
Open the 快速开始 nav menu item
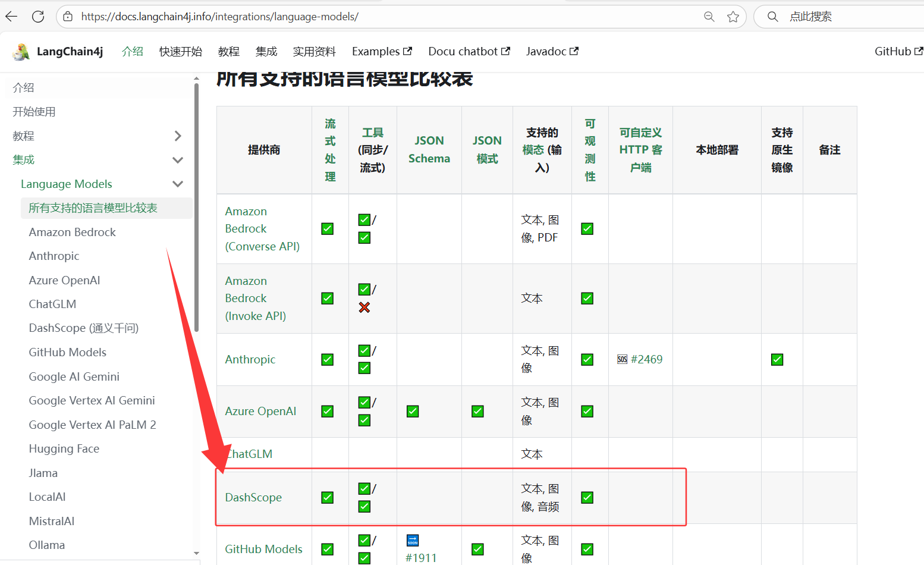tap(181, 52)
